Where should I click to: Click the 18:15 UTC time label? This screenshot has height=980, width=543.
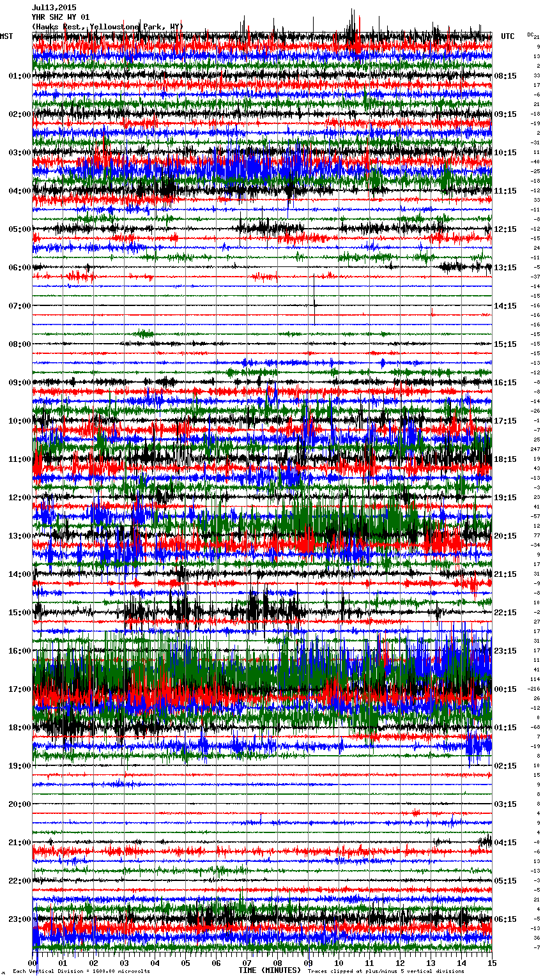(505, 459)
